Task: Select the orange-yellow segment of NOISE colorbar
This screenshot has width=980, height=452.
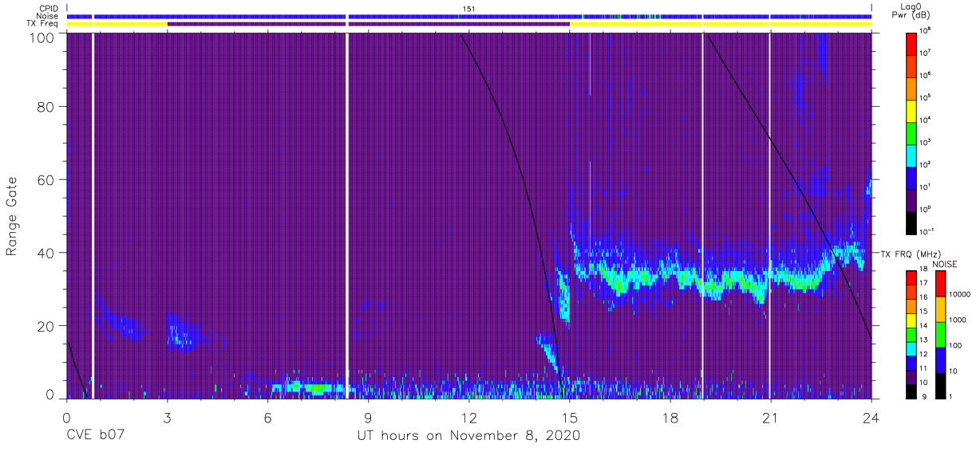Action: 940,309
